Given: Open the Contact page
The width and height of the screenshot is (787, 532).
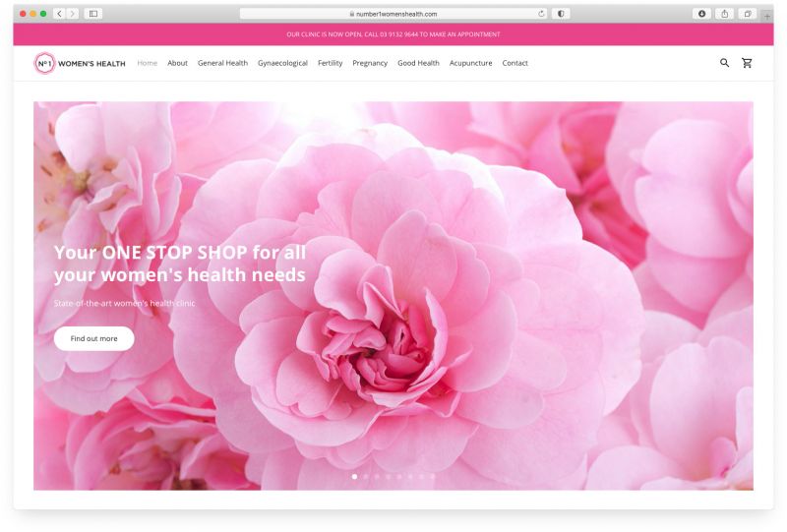Looking at the screenshot, I should tap(515, 63).
